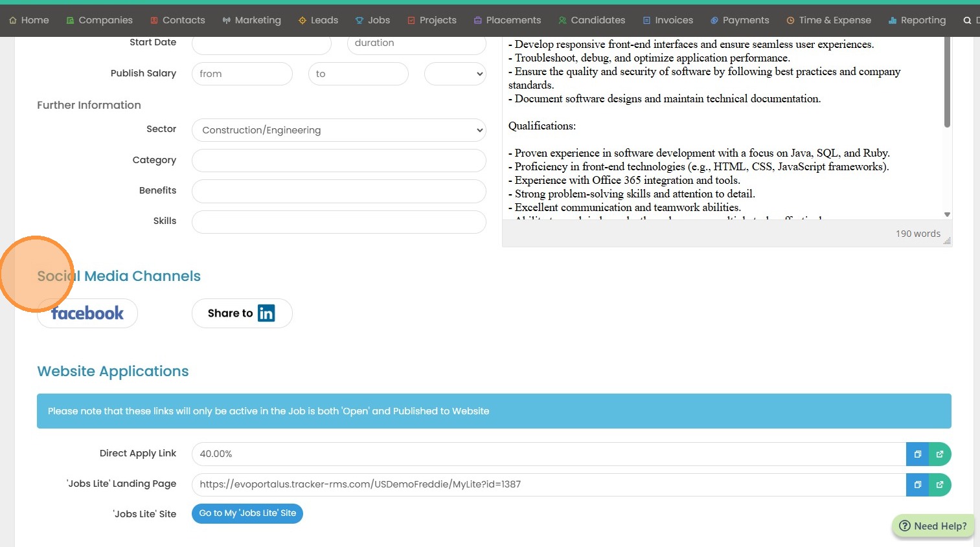Click the Contacts nav icon
Image resolution: width=980 pixels, height=547 pixels.
coord(154,21)
